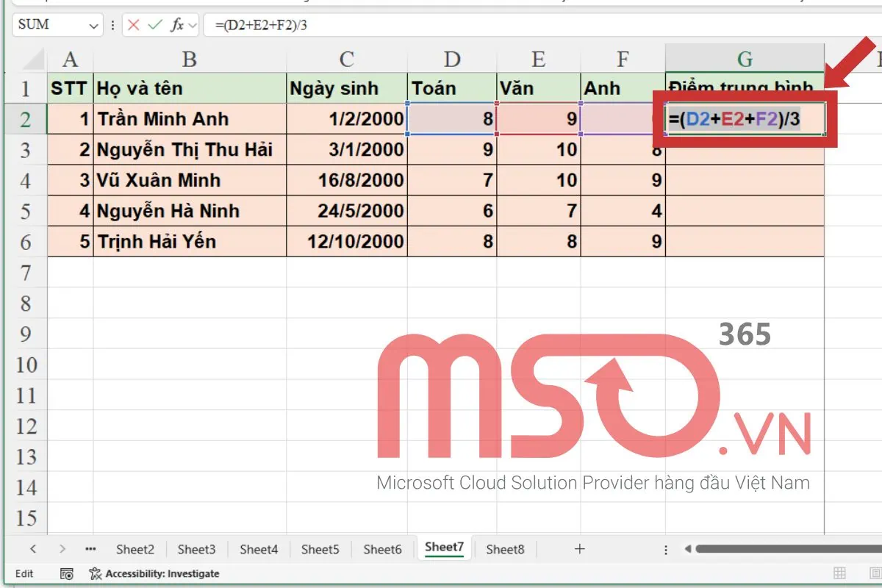
Task: Open the all-sheets list via the ellipsis
Action: 90,549
